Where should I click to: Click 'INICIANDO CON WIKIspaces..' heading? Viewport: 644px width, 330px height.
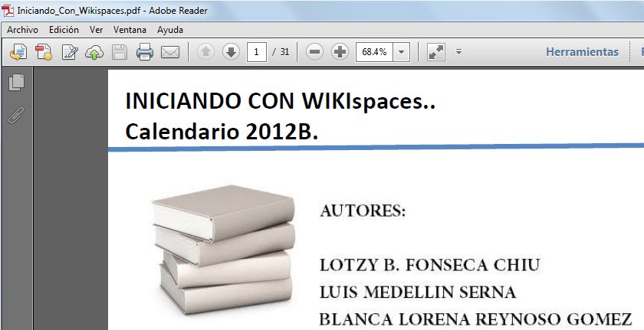[280, 101]
